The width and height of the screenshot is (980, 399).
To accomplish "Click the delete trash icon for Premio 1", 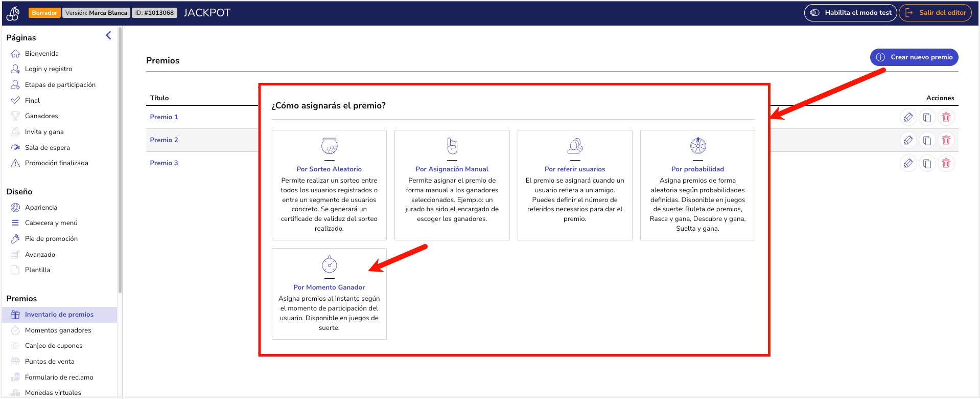I will [x=946, y=117].
